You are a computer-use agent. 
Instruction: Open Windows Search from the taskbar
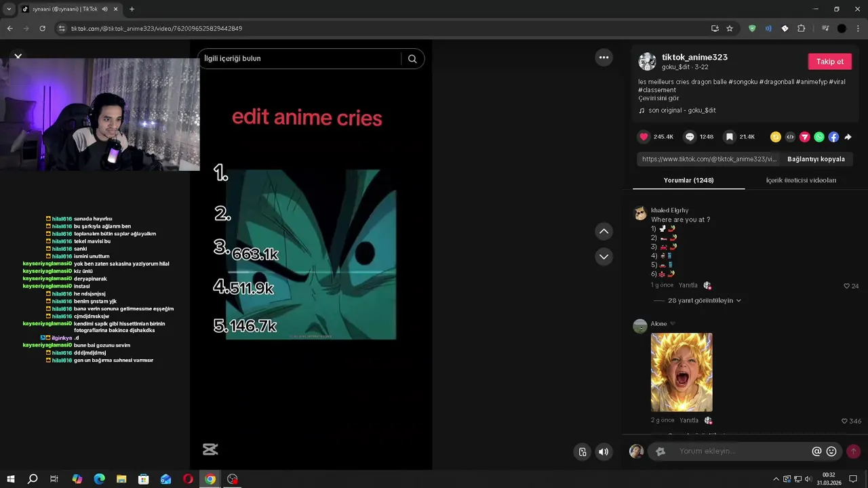[32, 479]
